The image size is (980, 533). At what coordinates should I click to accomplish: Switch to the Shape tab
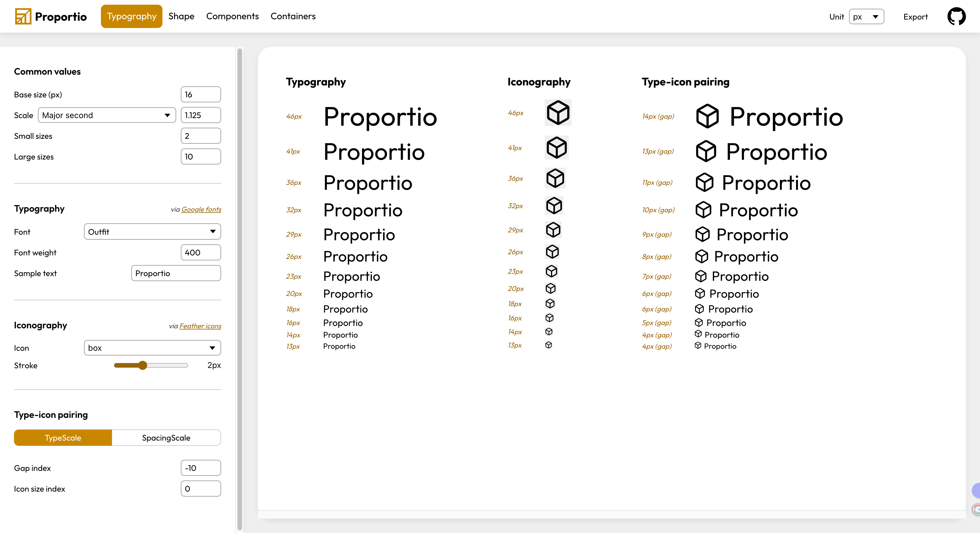[181, 16]
